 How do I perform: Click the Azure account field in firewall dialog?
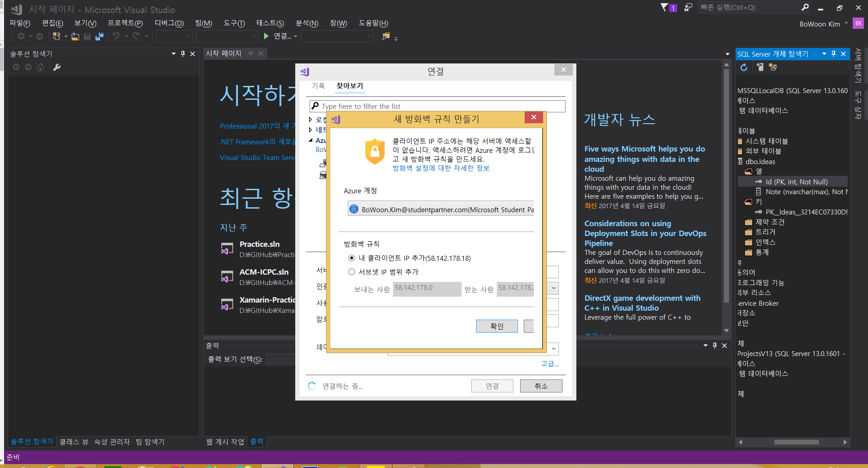[441, 209]
